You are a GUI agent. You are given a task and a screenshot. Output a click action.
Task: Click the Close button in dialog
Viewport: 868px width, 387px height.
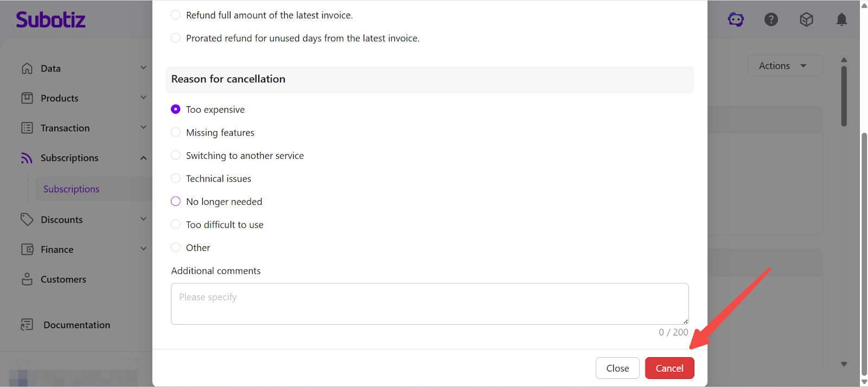coord(617,368)
